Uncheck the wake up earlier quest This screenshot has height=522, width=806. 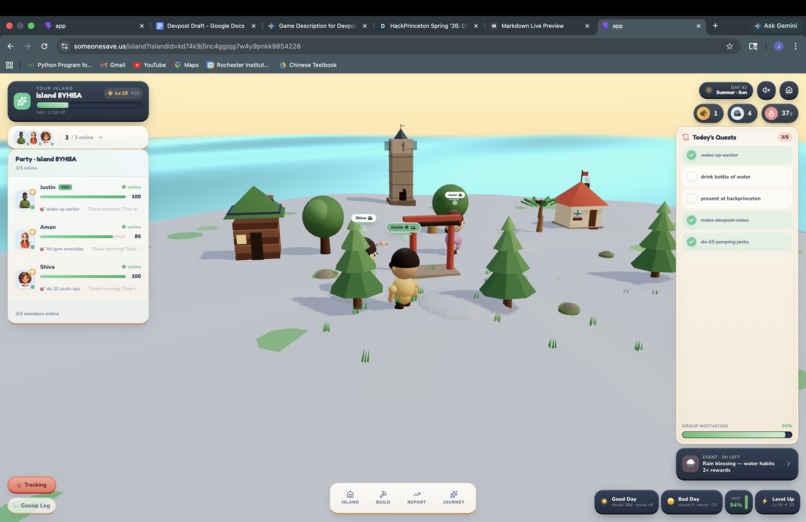(x=691, y=155)
